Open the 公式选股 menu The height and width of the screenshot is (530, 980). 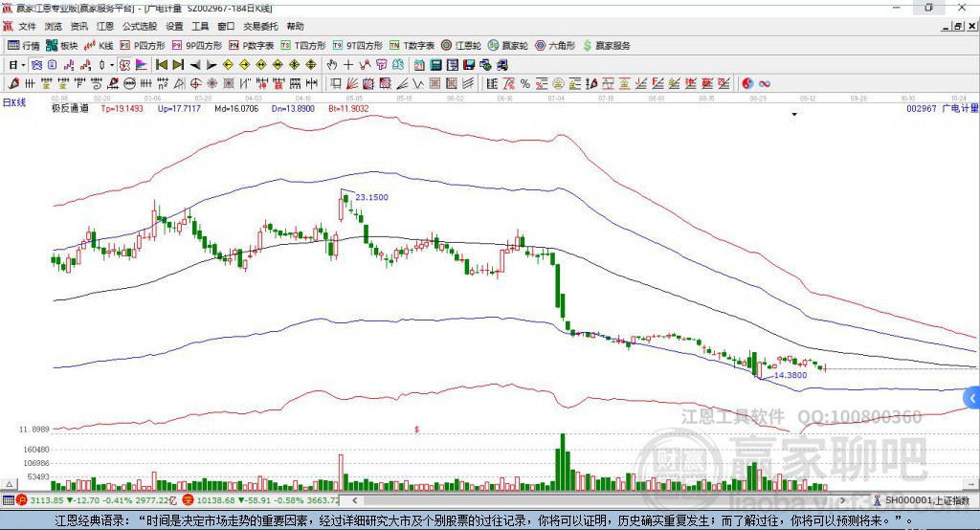(x=140, y=26)
